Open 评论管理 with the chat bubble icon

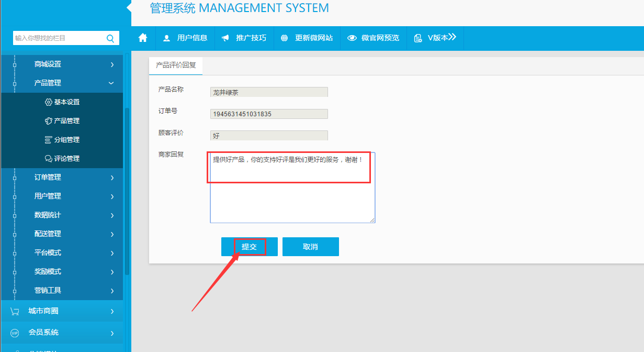[49, 159]
